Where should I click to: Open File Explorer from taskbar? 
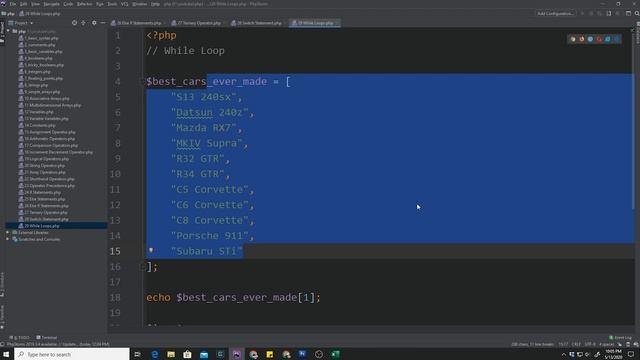tap(171, 354)
